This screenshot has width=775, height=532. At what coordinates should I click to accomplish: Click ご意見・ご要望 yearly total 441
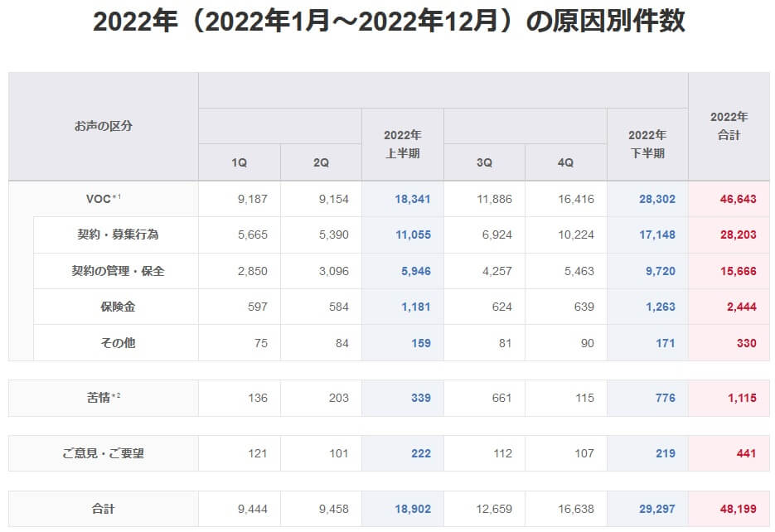pyautogui.click(x=746, y=453)
